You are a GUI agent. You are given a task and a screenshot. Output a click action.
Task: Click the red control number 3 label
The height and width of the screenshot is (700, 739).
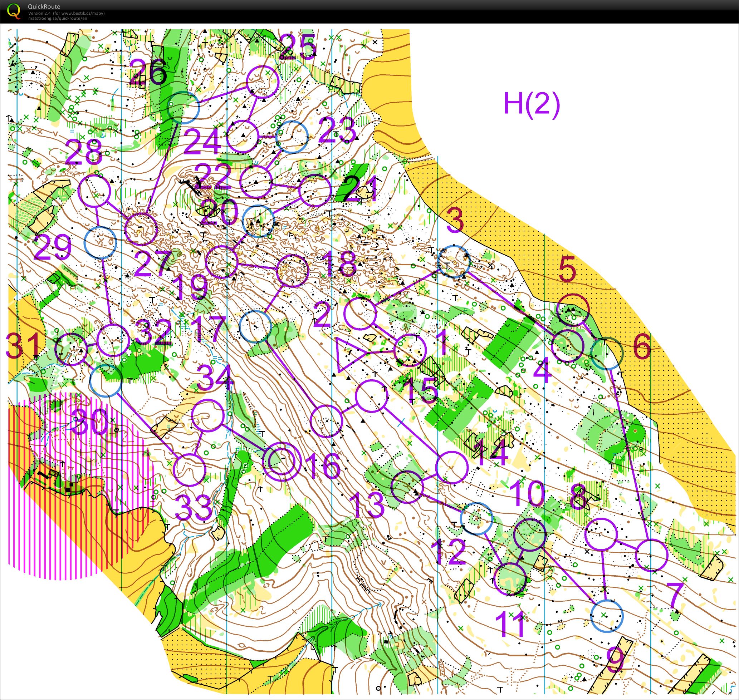coord(455,220)
